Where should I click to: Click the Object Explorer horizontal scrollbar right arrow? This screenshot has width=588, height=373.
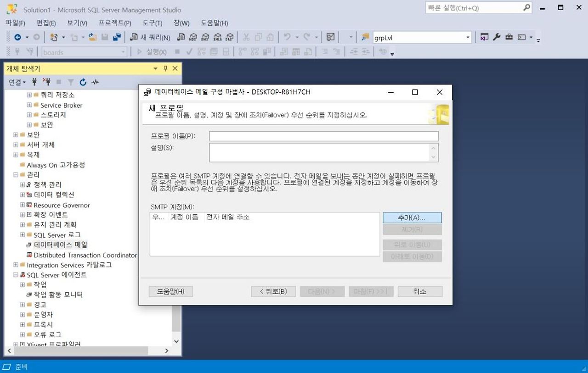click(167, 351)
